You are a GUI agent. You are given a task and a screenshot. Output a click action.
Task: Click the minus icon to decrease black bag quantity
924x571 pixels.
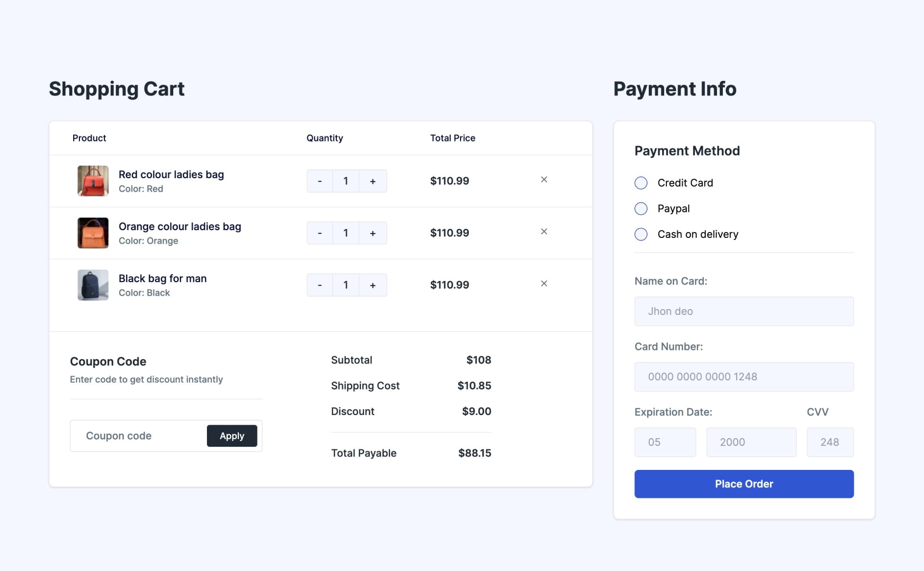320,285
